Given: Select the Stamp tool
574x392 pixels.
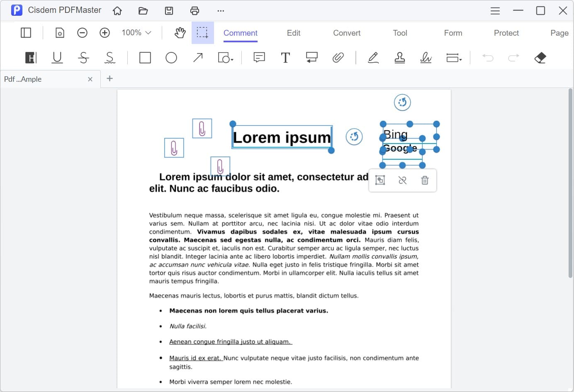Looking at the screenshot, I should pyautogui.click(x=399, y=58).
